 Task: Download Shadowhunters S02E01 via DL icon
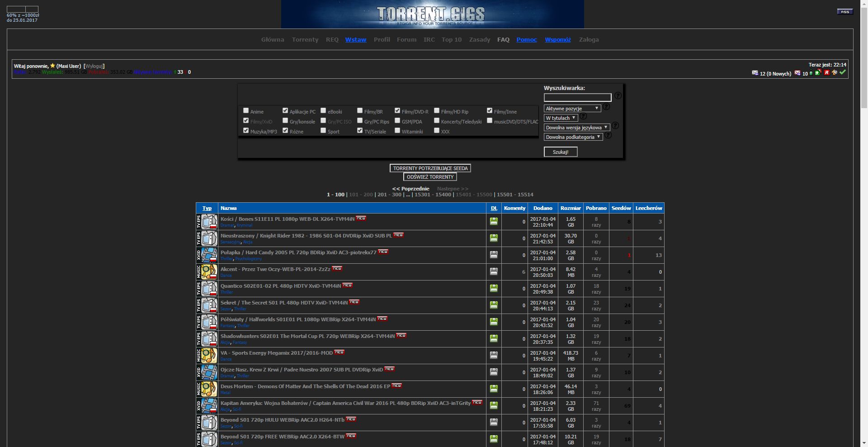click(x=494, y=338)
